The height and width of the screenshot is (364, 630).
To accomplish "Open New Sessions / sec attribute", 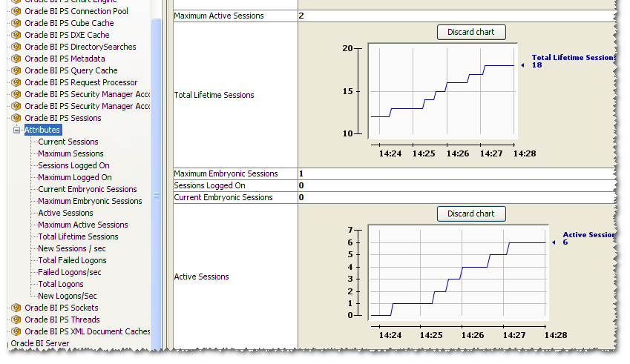I will pos(72,248).
